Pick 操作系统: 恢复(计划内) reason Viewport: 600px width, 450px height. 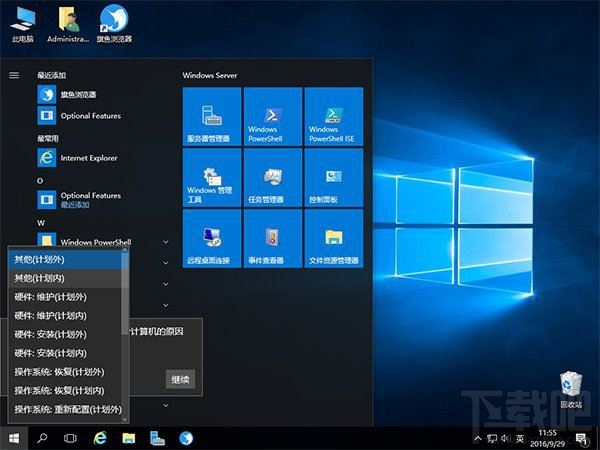tap(65, 391)
